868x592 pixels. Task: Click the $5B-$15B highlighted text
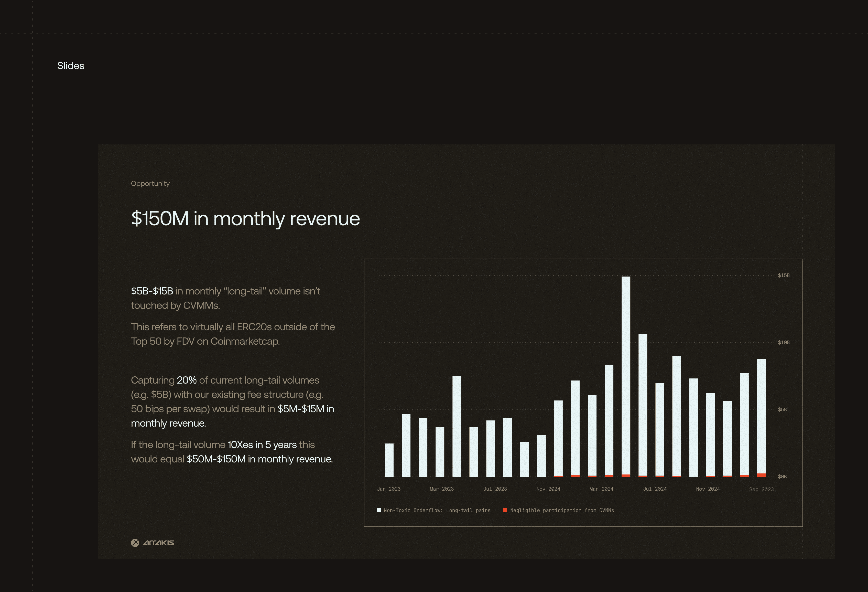[x=152, y=291]
